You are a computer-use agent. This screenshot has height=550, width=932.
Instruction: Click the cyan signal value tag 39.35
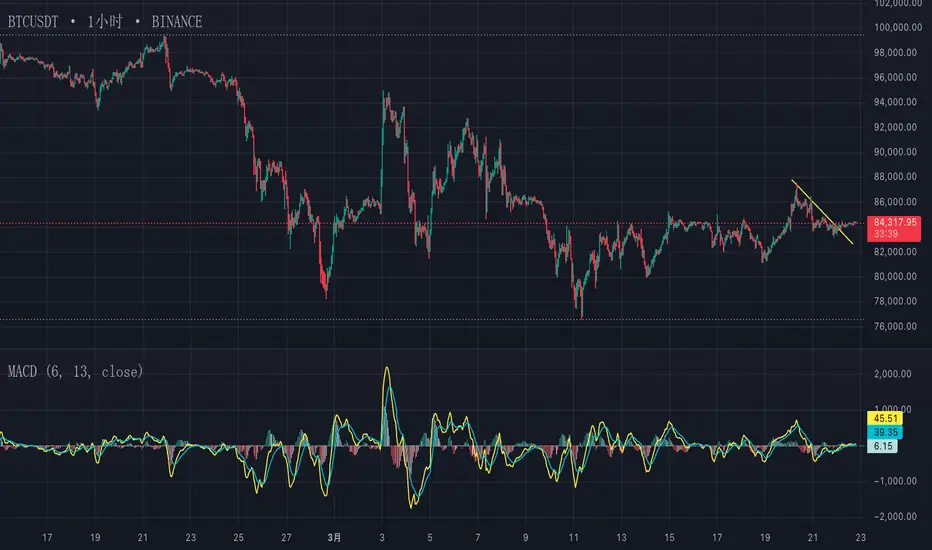tap(885, 432)
